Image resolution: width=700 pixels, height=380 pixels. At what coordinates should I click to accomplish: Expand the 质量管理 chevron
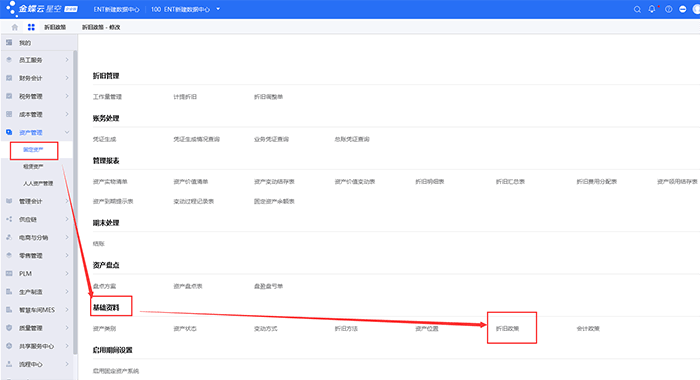coord(67,328)
